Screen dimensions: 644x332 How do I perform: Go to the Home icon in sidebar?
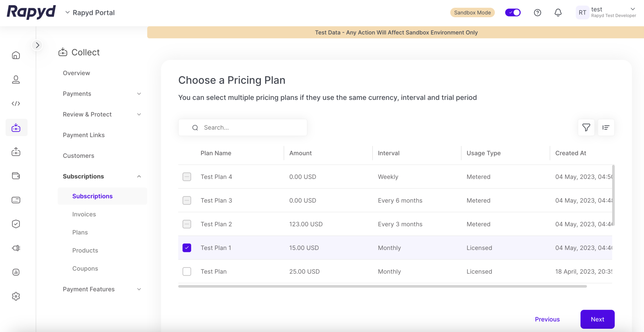tap(16, 55)
